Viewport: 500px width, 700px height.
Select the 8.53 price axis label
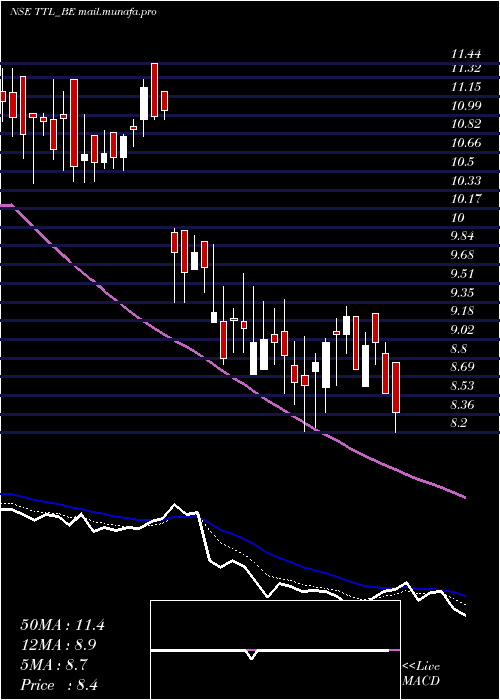click(x=462, y=386)
